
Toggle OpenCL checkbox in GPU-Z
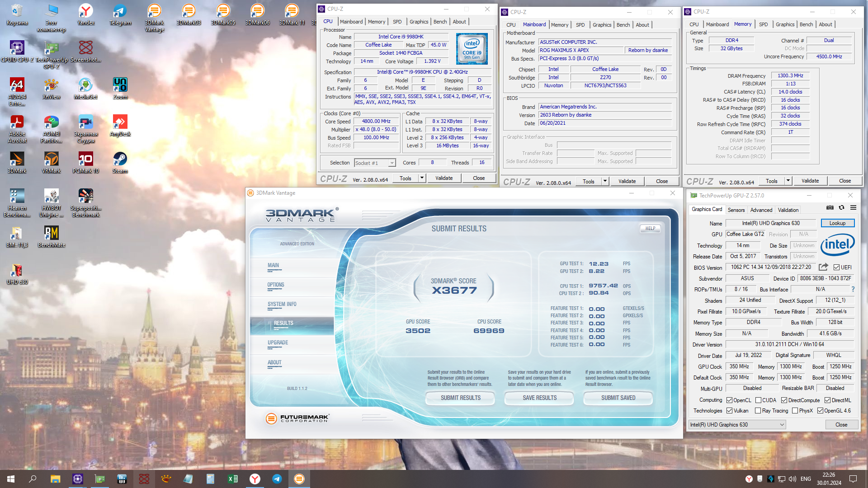click(x=729, y=400)
